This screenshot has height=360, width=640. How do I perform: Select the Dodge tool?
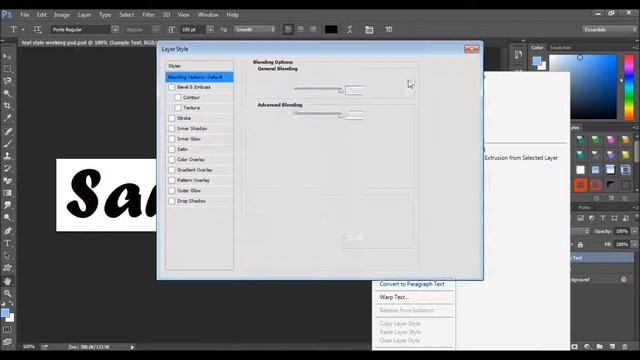(x=7, y=218)
